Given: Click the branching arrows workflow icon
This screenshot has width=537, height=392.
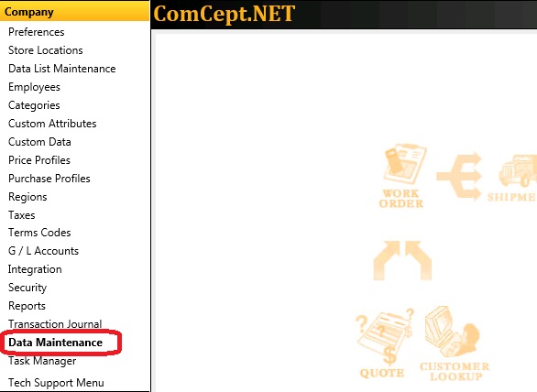Looking at the screenshot, I should (x=460, y=176).
